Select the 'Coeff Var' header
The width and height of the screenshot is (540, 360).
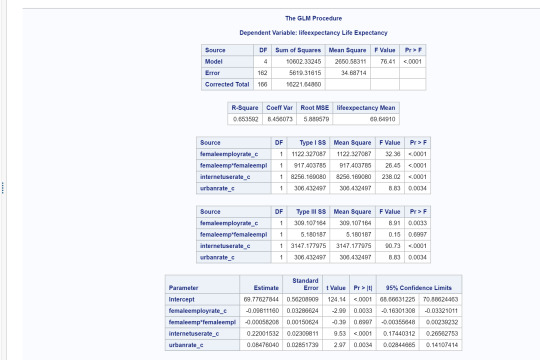pyautogui.click(x=279, y=107)
